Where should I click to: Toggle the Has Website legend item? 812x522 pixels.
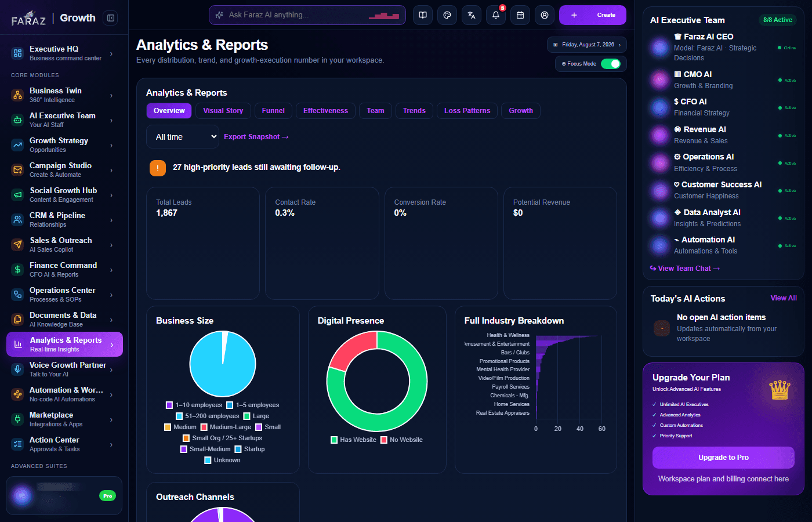[x=353, y=440]
